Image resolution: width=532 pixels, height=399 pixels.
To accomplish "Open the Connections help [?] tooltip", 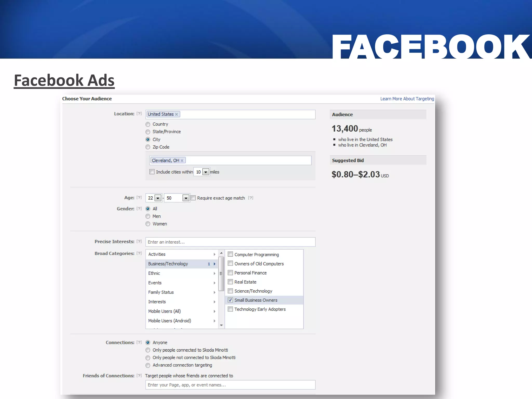I will [x=139, y=342].
